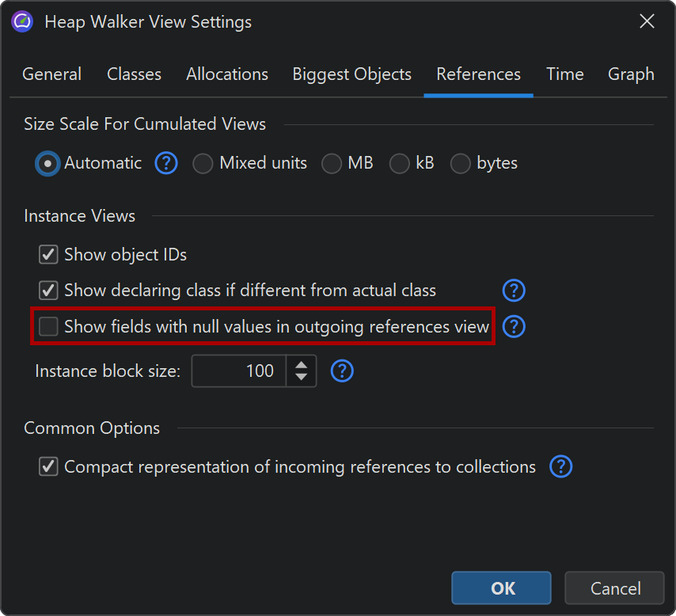This screenshot has width=676, height=616.
Task: Click help icon next to Automatic size scale
Action: (165, 164)
